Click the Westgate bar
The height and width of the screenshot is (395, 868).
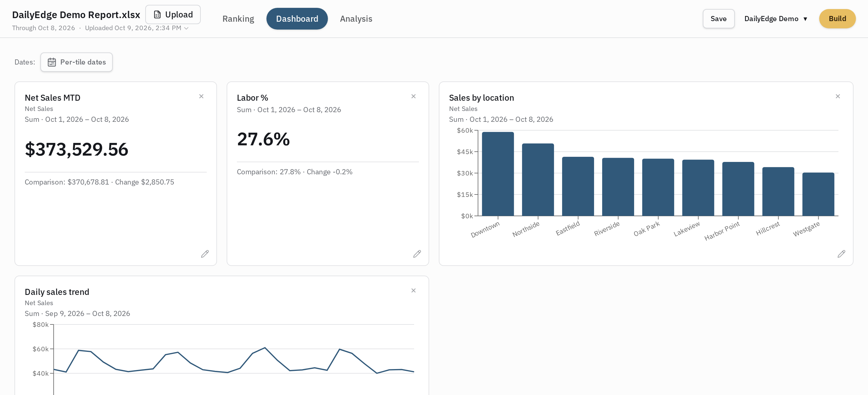pyautogui.click(x=818, y=194)
